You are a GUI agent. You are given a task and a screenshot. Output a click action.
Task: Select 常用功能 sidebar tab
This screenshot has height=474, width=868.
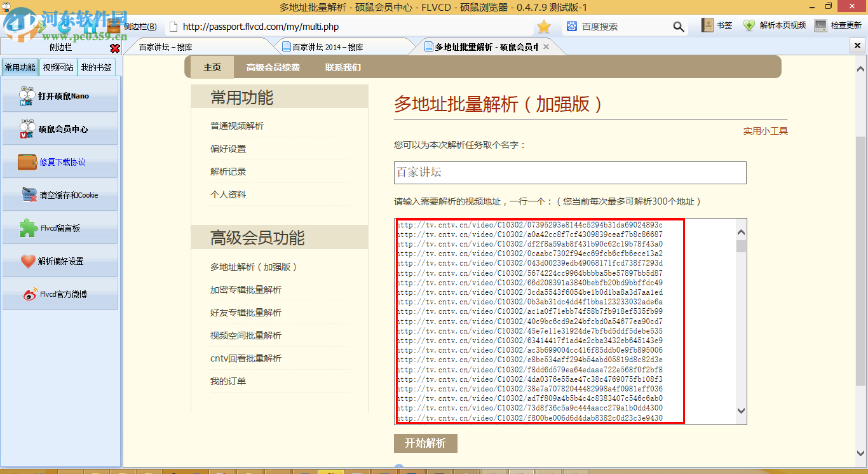point(20,67)
